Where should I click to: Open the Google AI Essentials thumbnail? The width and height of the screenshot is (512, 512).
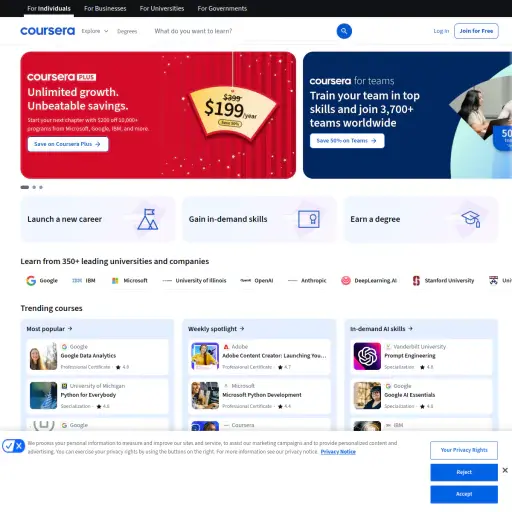point(367,395)
